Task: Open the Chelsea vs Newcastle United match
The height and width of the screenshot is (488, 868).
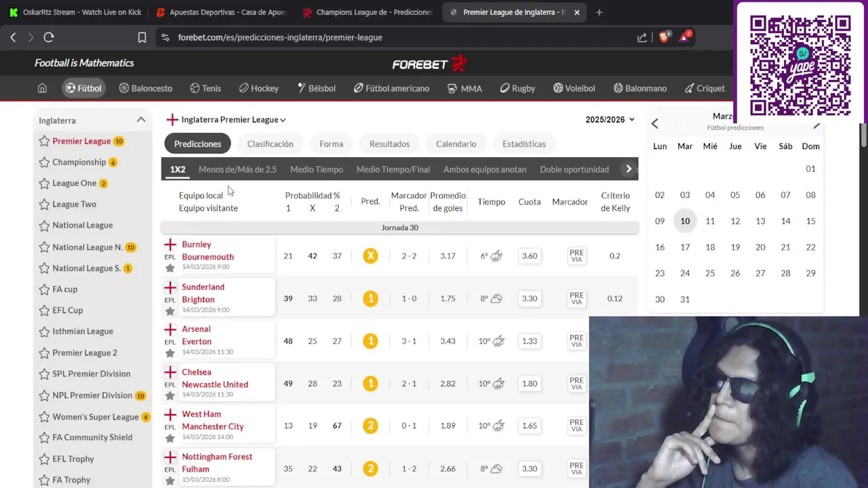Action: click(x=215, y=378)
